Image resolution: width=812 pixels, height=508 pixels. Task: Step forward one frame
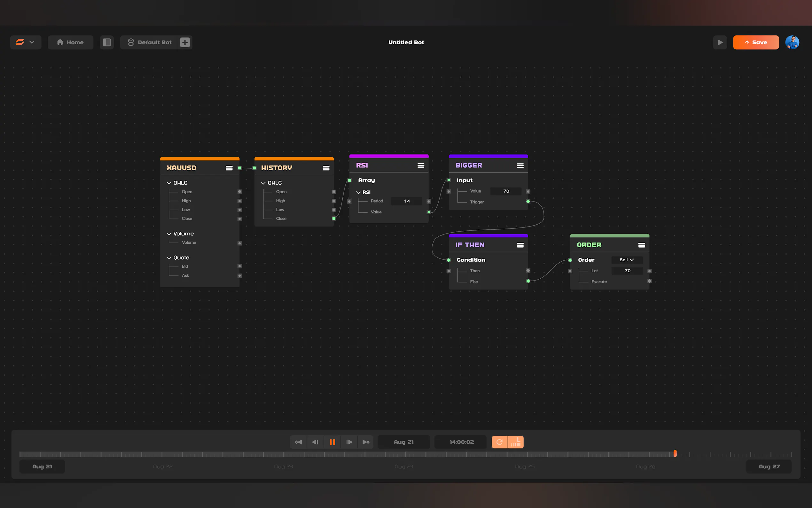tap(349, 442)
